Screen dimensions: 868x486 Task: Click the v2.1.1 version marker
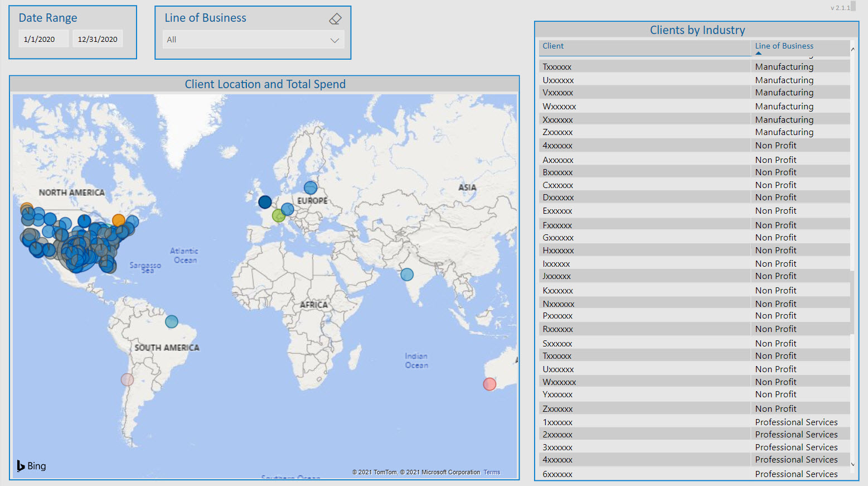[841, 7]
